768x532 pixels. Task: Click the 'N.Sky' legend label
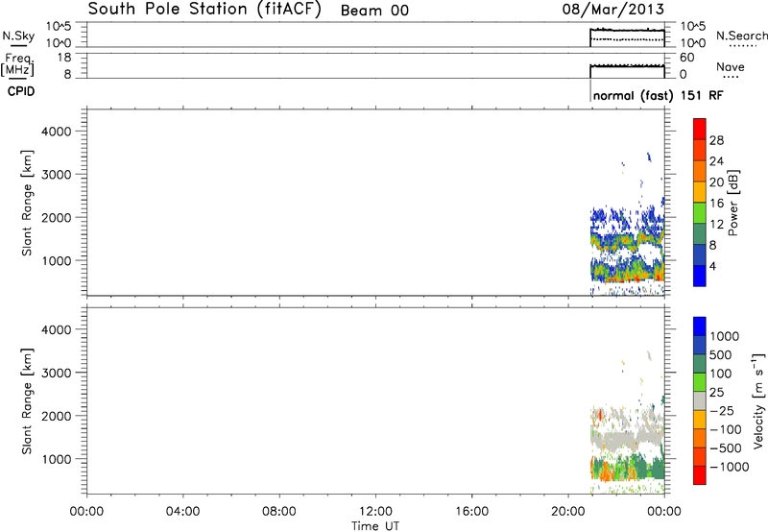coord(18,36)
